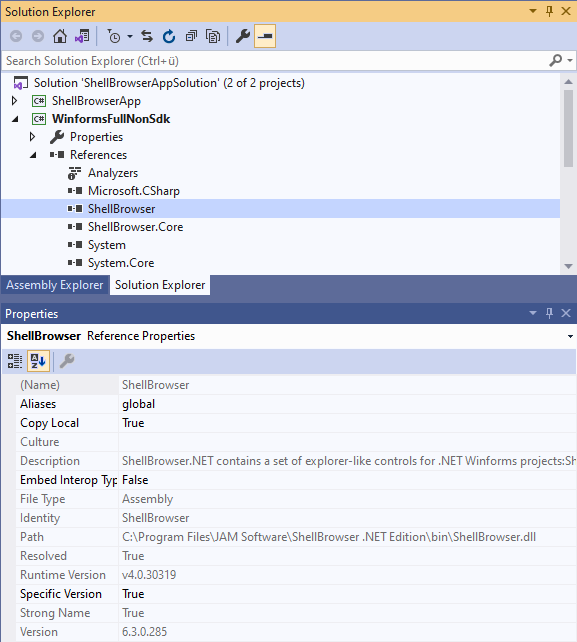
Task: Expand the Properties folder node
Action: tap(32, 137)
